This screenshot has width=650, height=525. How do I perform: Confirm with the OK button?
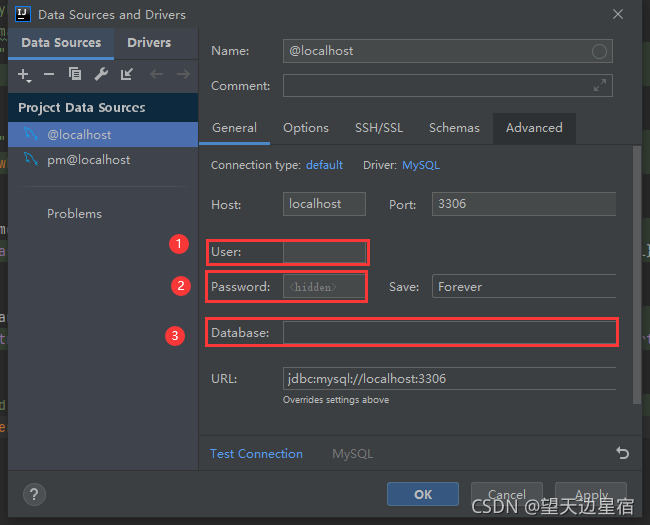click(x=423, y=494)
